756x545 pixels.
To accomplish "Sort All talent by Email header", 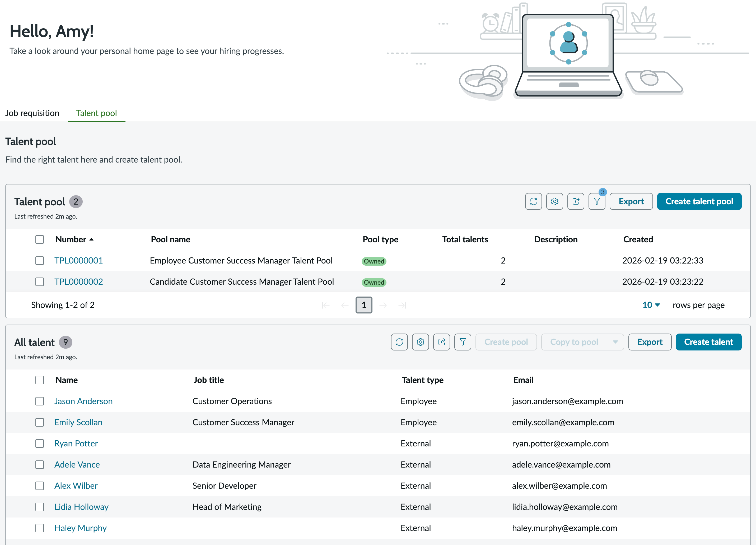I will [x=523, y=380].
